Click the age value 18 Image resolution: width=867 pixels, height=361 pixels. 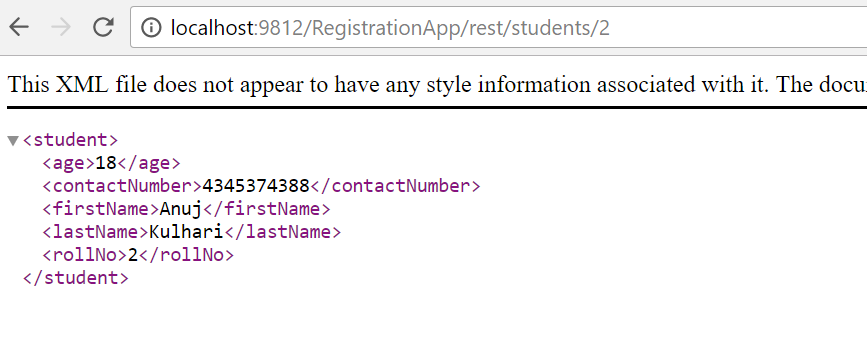(106, 163)
